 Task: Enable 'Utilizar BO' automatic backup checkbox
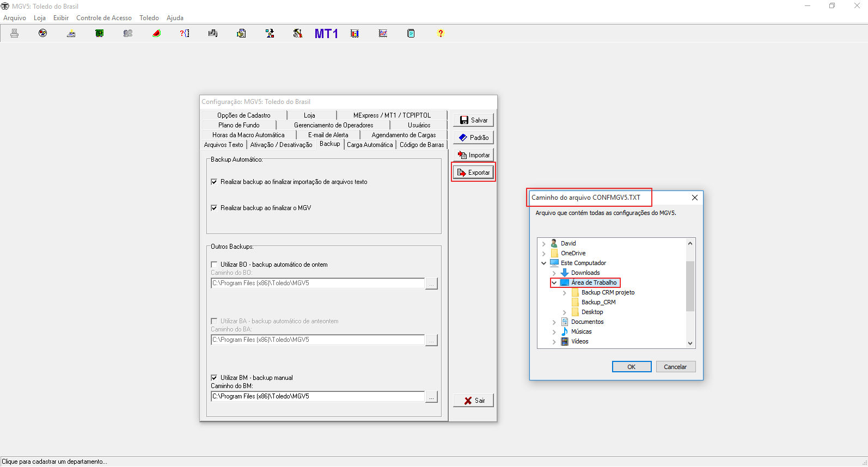point(214,265)
